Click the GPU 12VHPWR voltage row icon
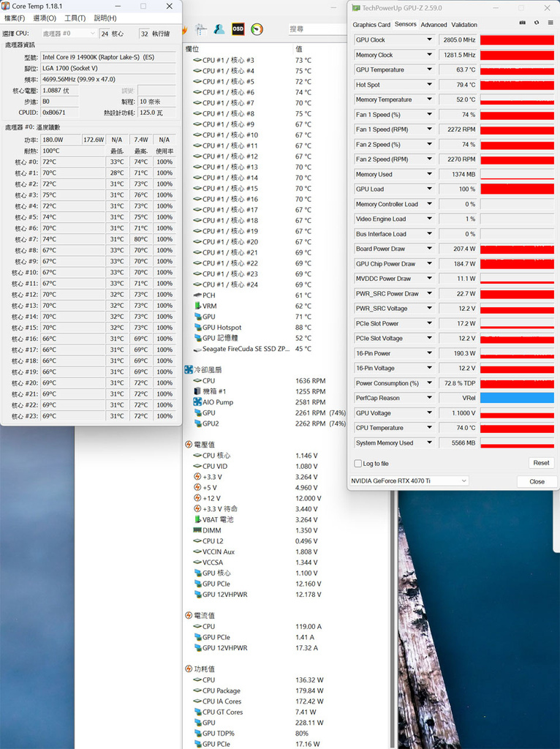Viewport: 560px width, 749px height. tap(197, 594)
